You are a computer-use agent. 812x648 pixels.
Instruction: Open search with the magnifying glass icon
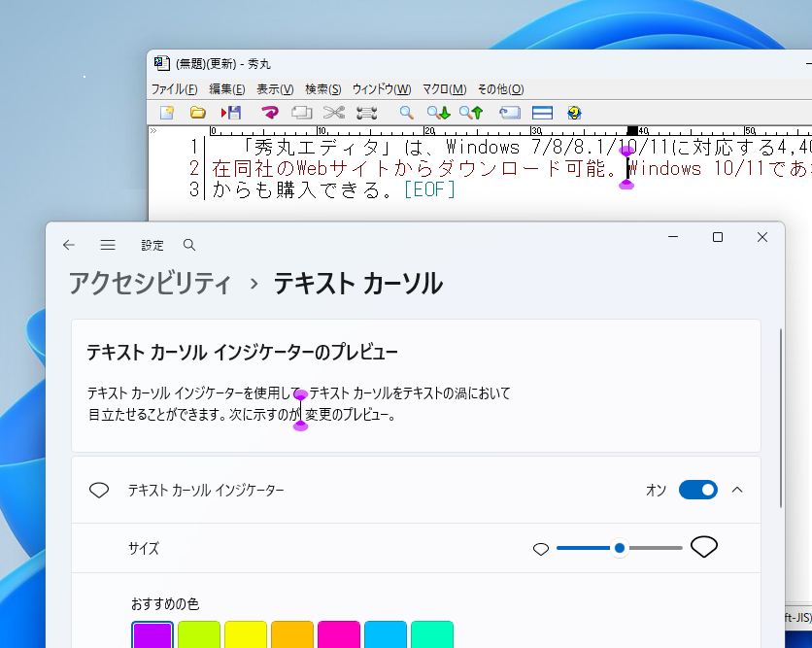coord(407,113)
